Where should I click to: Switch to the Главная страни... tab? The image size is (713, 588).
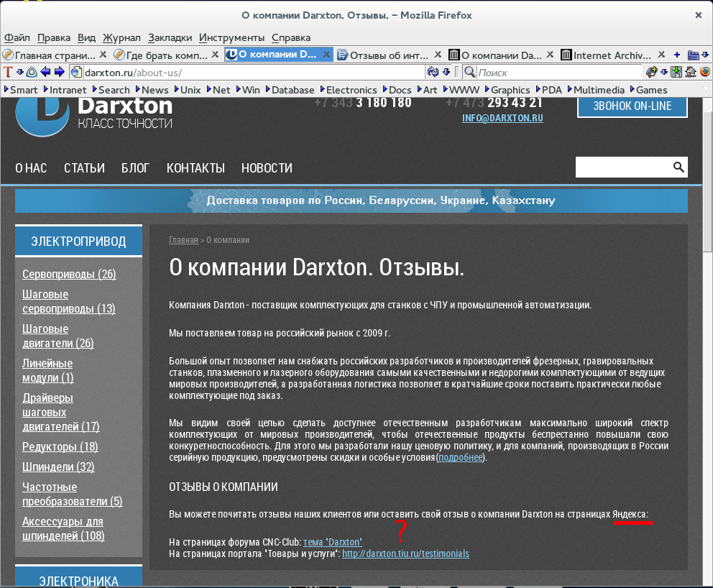pyautogui.click(x=55, y=55)
